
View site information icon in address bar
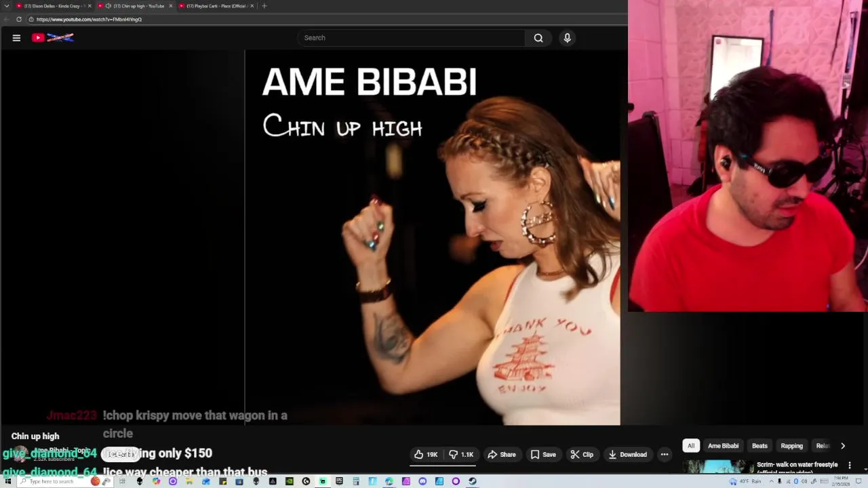31,20
